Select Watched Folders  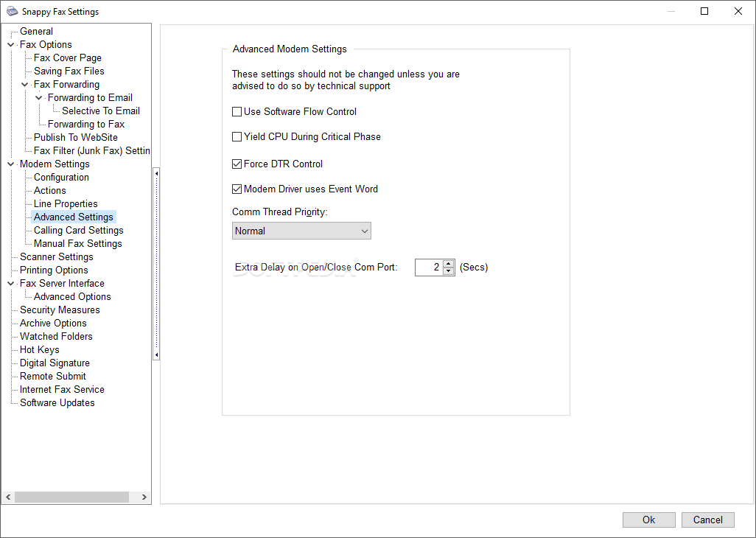tap(56, 337)
